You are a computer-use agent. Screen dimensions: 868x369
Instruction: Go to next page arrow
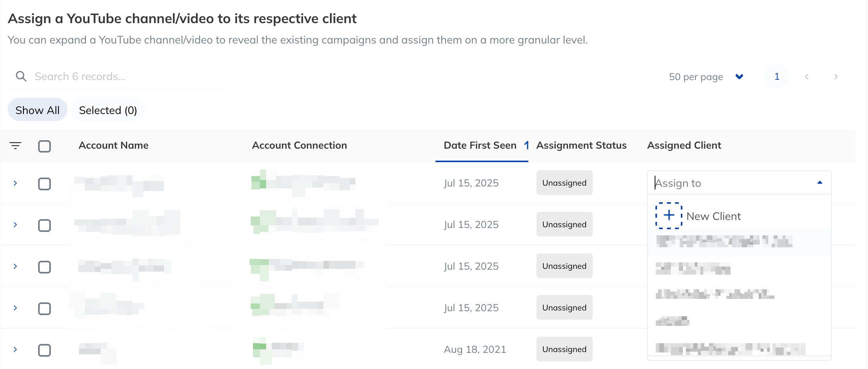point(836,77)
